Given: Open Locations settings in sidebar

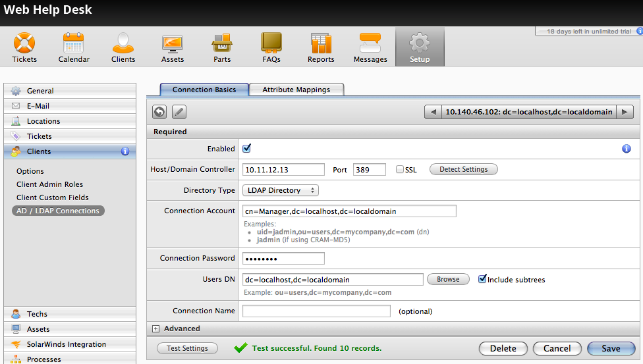Looking at the screenshot, I should (70, 121).
